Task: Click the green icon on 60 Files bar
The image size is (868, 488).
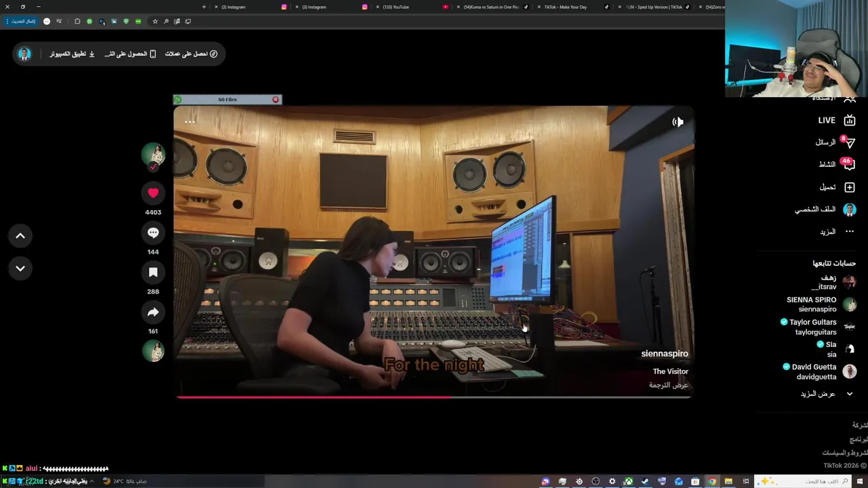Action: (178, 100)
